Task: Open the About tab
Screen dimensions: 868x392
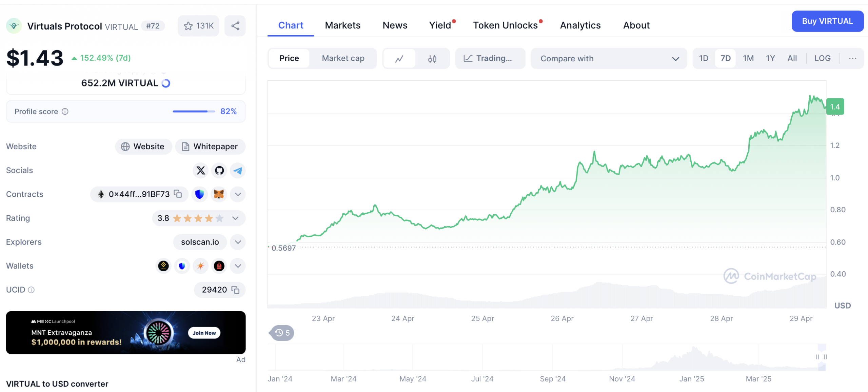Action: tap(636, 25)
